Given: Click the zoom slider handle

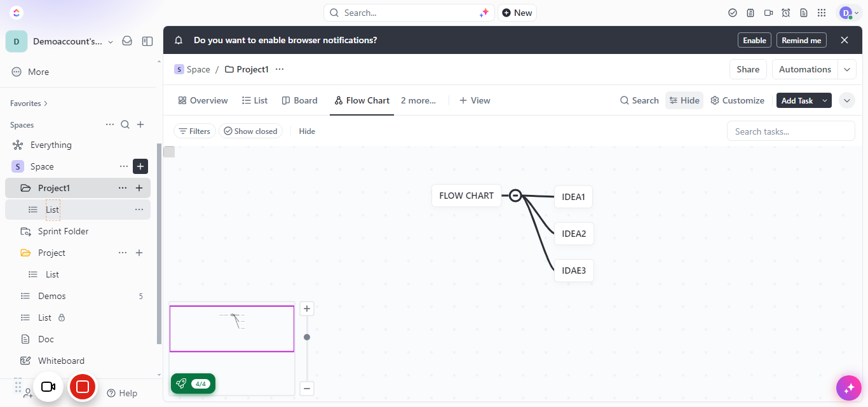Looking at the screenshot, I should 307,337.
